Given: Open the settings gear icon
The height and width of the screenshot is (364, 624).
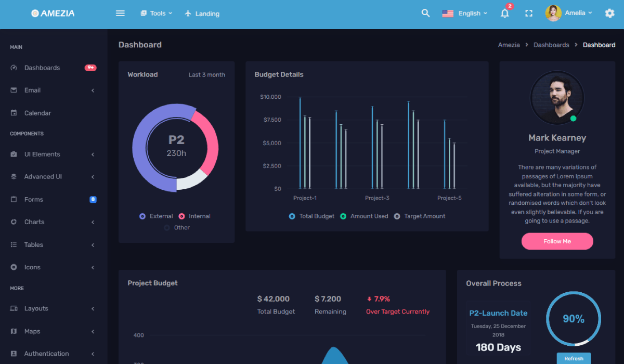Looking at the screenshot, I should point(609,14).
